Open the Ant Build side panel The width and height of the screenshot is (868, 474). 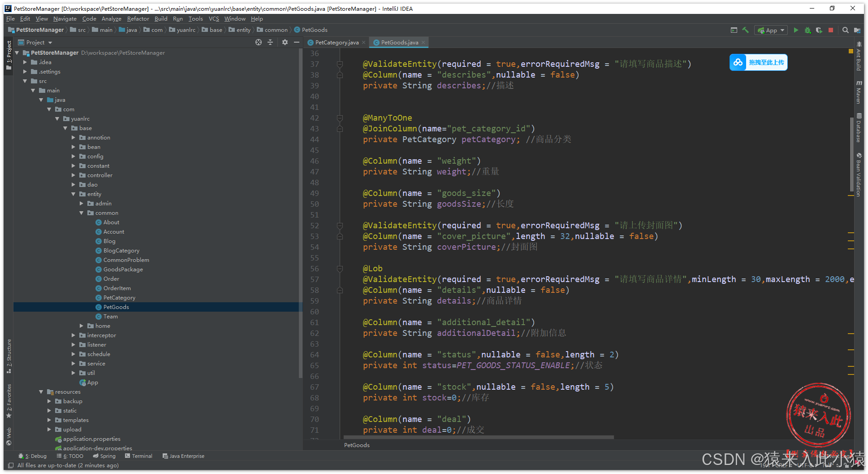click(859, 56)
